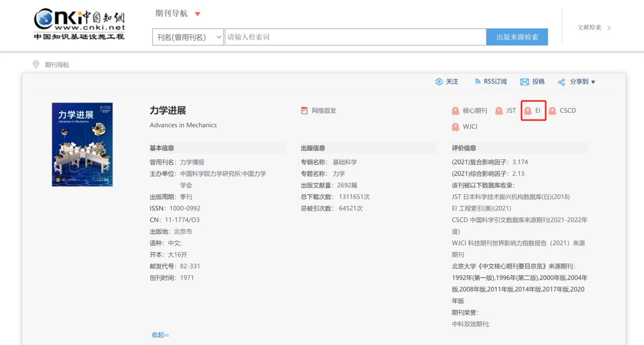Click the 评价信息 section header
644x345 pixels.
(x=464, y=148)
